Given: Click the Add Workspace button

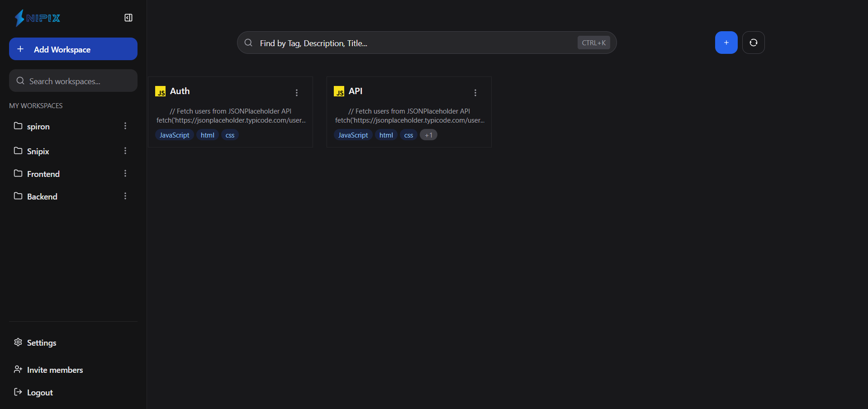Looking at the screenshot, I should [73, 49].
